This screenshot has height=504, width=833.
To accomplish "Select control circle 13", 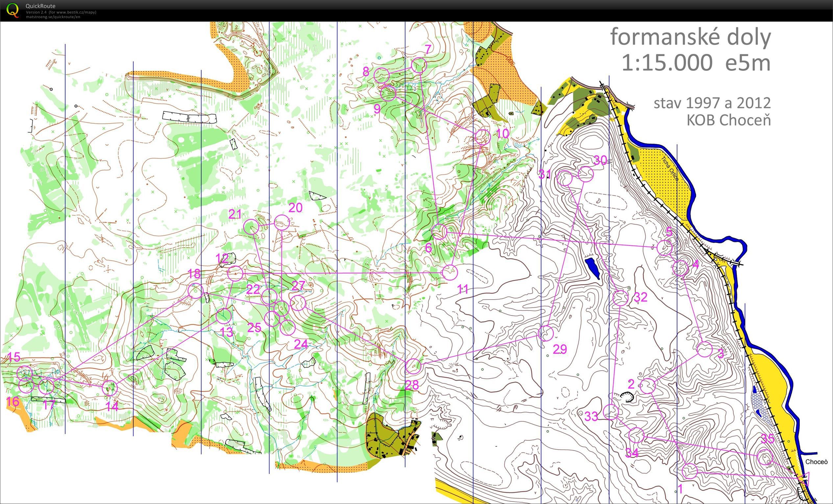I will [224, 316].
